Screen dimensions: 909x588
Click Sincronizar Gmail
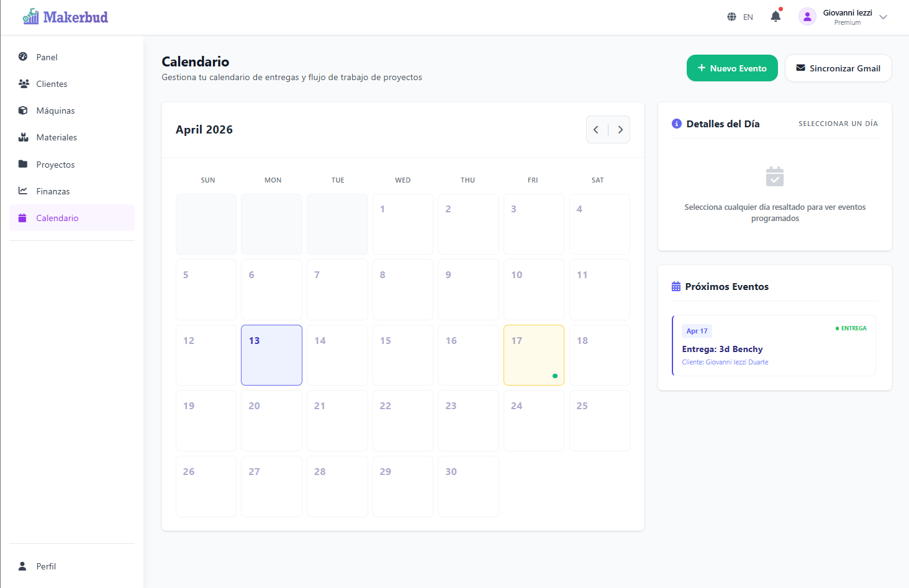[x=838, y=68]
